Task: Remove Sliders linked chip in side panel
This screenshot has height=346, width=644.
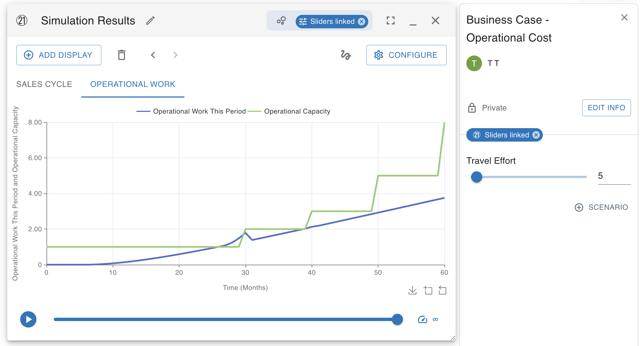Action: [536, 135]
